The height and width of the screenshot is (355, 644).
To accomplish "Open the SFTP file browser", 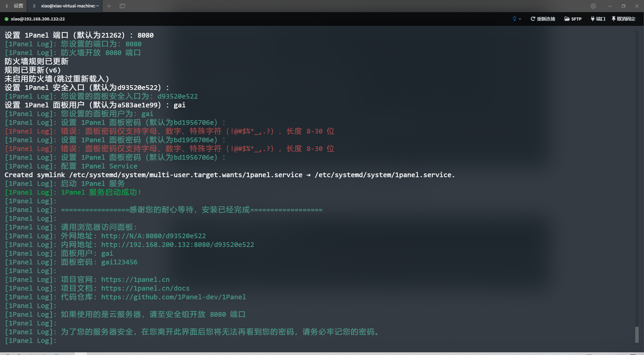I will point(573,19).
